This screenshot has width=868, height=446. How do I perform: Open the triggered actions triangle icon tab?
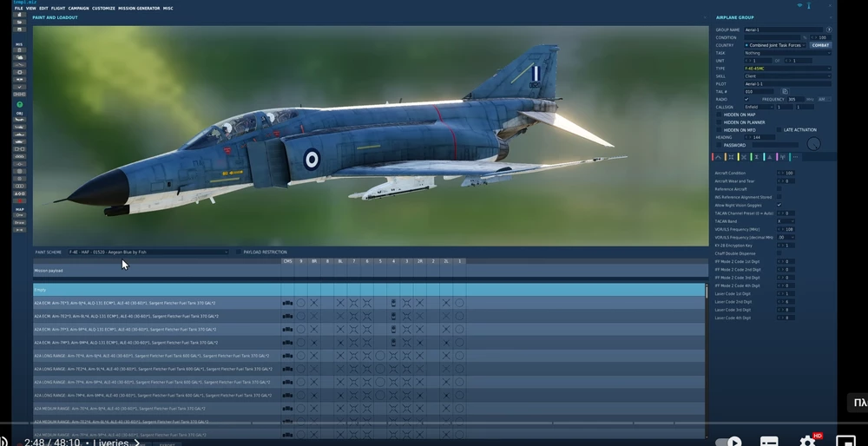(x=769, y=157)
